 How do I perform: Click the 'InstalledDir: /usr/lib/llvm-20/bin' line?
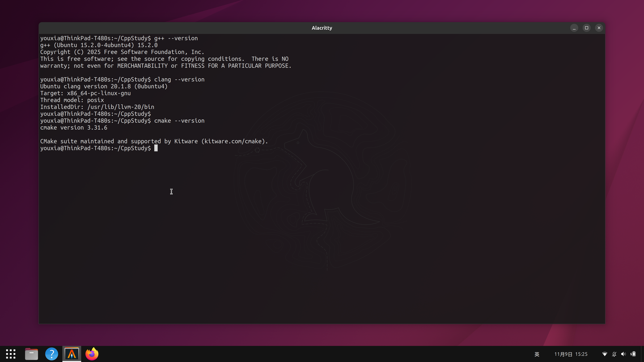click(97, 107)
